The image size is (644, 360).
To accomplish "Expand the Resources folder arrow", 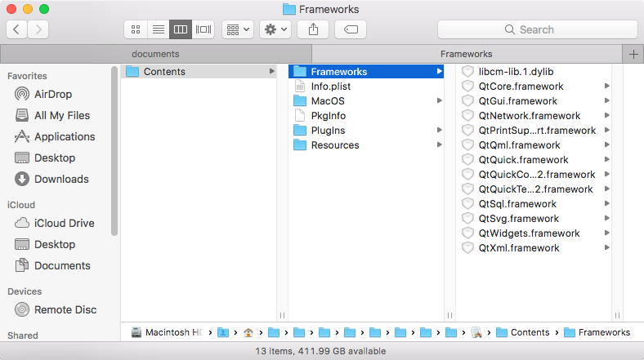I will click(439, 145).
